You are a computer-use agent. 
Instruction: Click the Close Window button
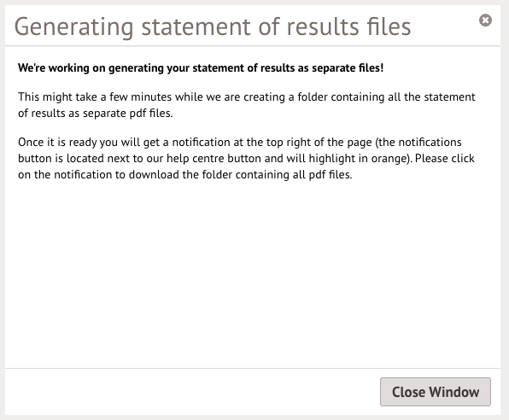[x=436, y=392]
